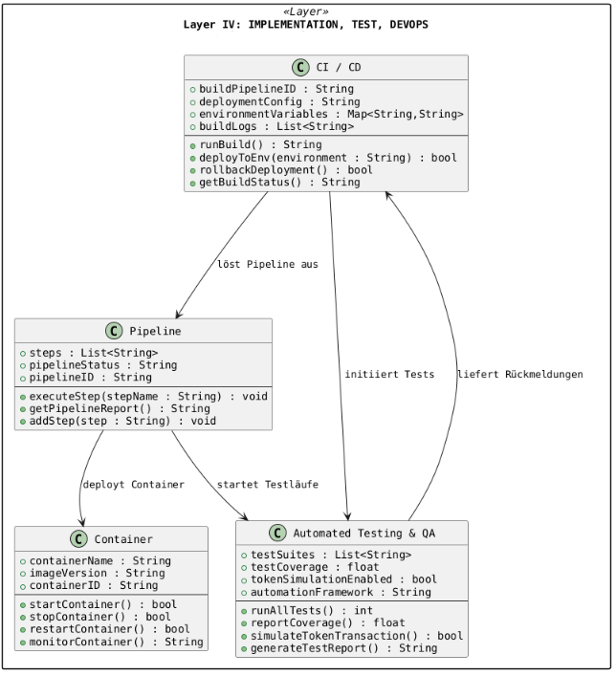Click the filled dot beside runBuild()
616x676 pixels.
pos(192,144)
